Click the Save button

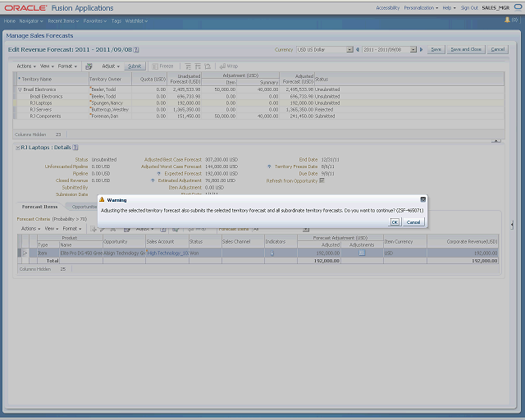(436, 49)
